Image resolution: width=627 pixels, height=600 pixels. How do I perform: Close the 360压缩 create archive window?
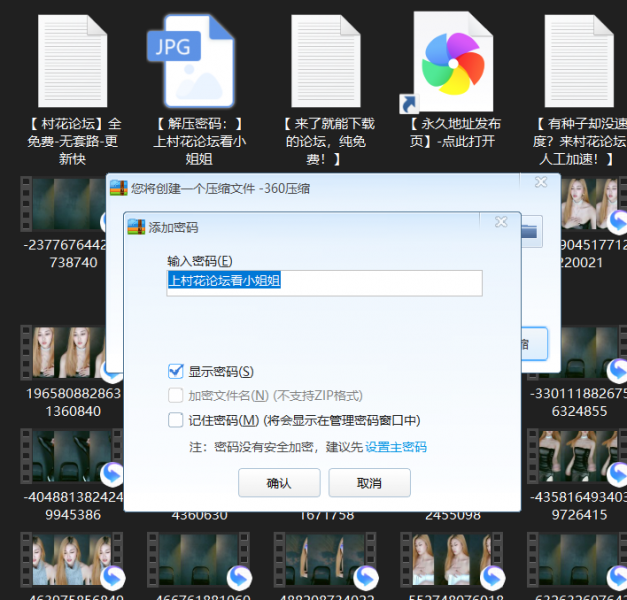(x=540, y=183)
